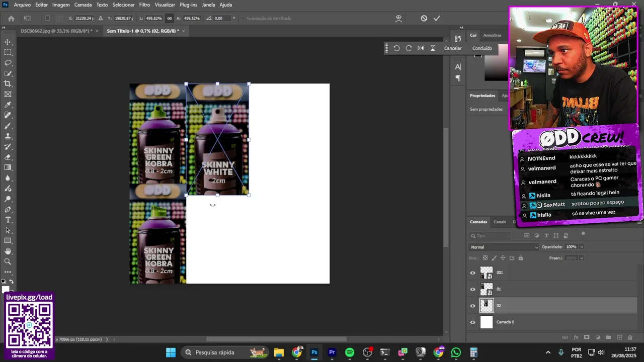Switch to warp mode icon in options bar
Viewport: 644px width, 362px height.
pyautogui.click(x=398, y=18)
